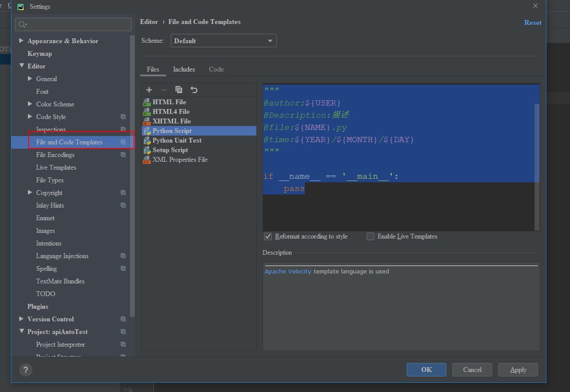Expand the General subsection
The width and height of the screenshot is (570, 392).
pyautogui.click(x=30, y=78)
